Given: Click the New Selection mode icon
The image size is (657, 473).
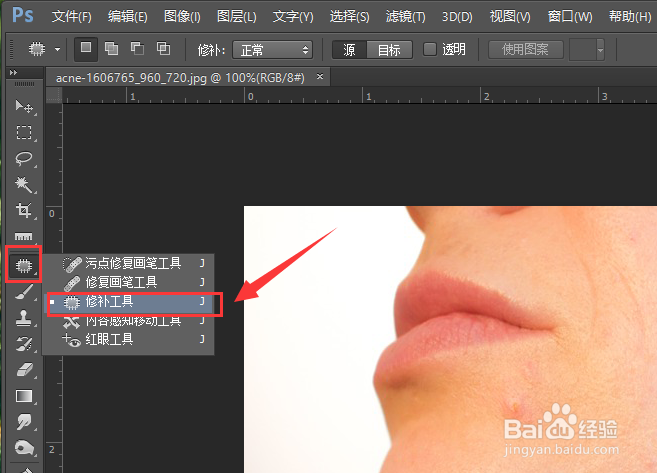Looking at the screenshot, I should coord(86,49).
